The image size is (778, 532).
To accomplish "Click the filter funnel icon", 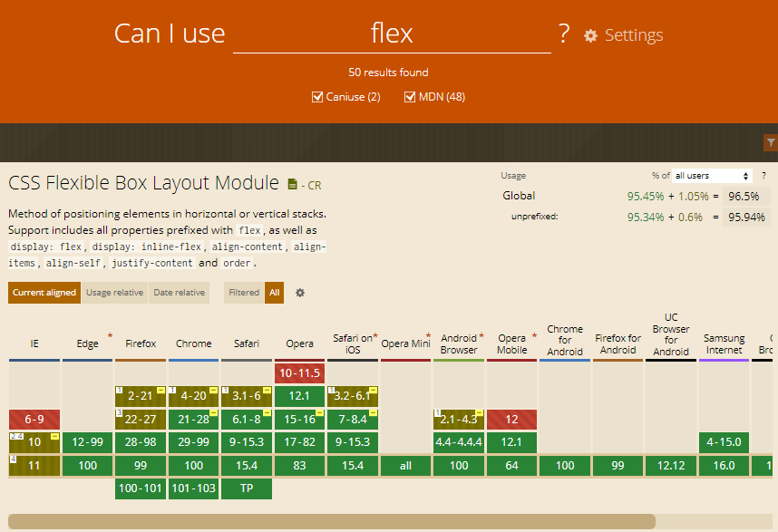I will point(771,143).
